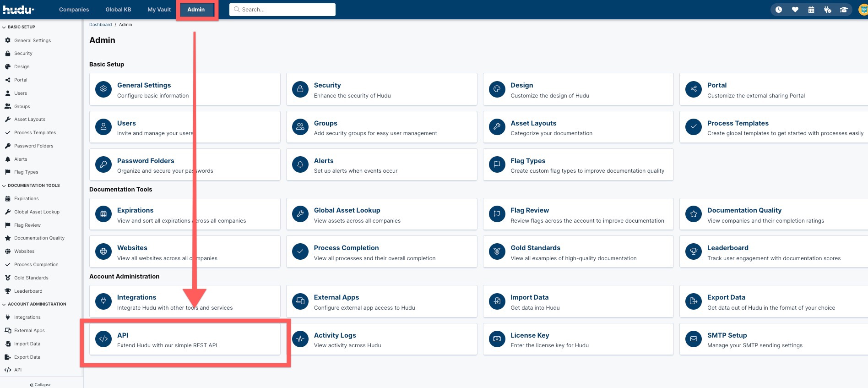
Task: Open Global KB in the top navigation
Action: 118,10
